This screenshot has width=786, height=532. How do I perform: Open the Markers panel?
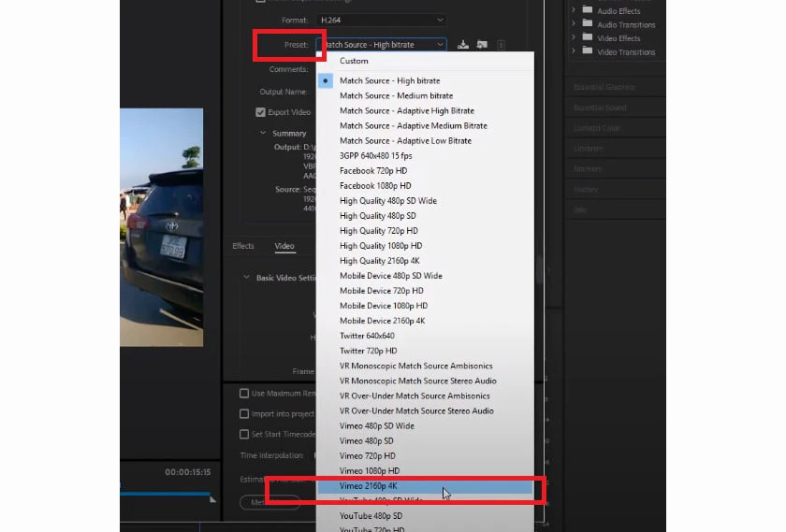pyautogui.click(x=587, y=169)
